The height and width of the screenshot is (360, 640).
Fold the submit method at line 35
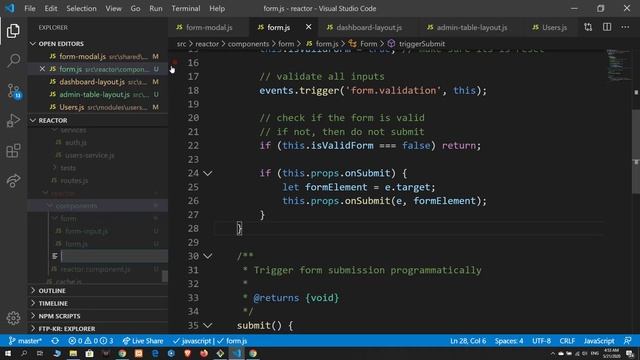point(208,326)
